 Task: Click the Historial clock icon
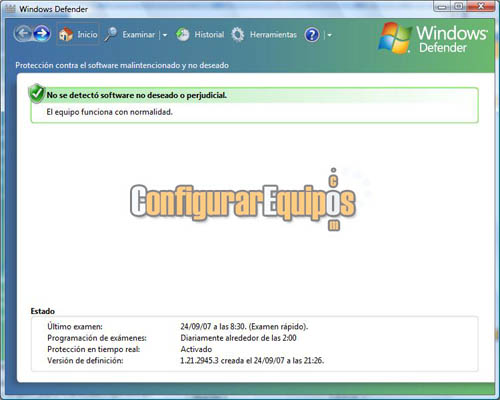tap(183, 34)
